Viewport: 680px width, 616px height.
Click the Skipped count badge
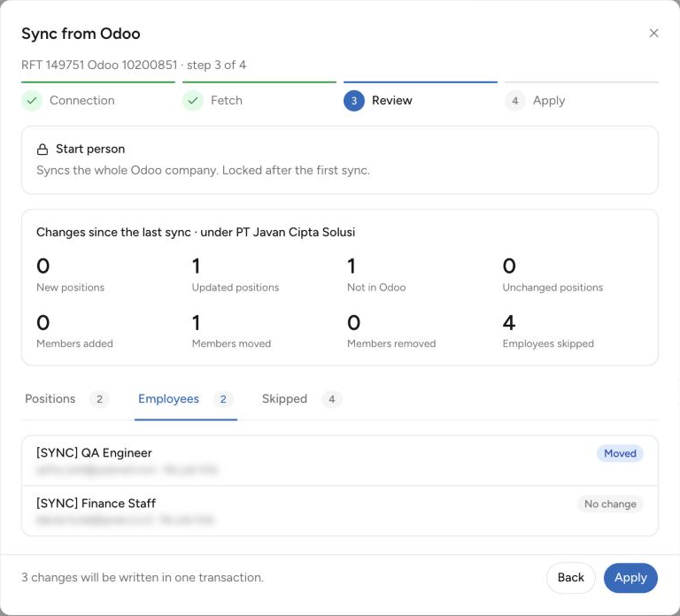click(332, 399)
